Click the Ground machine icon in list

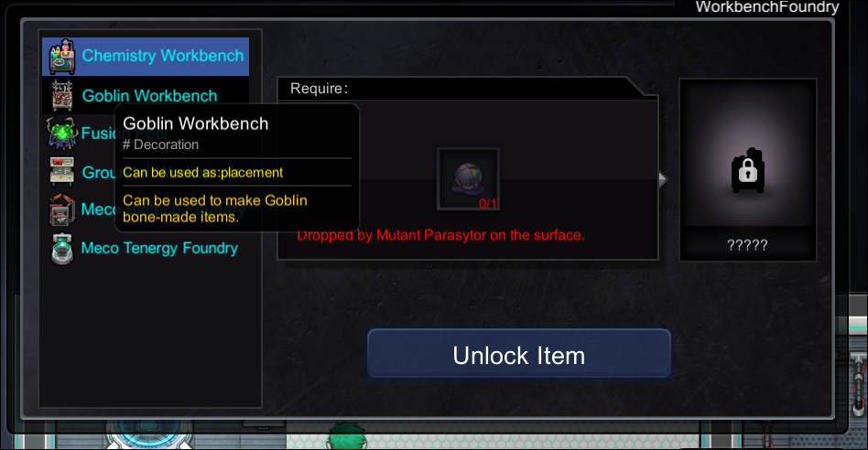click(61, 172)
